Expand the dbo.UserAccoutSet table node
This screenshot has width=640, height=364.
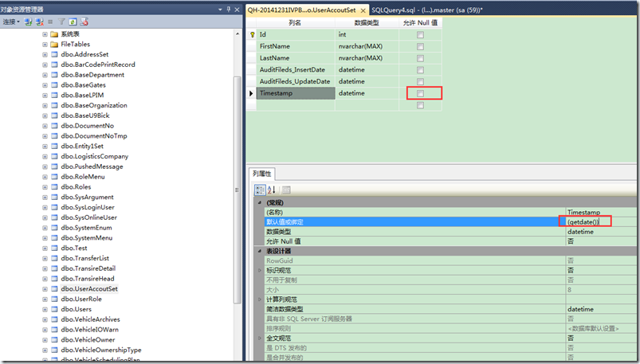pyautogui.click(x=45, y=289)
